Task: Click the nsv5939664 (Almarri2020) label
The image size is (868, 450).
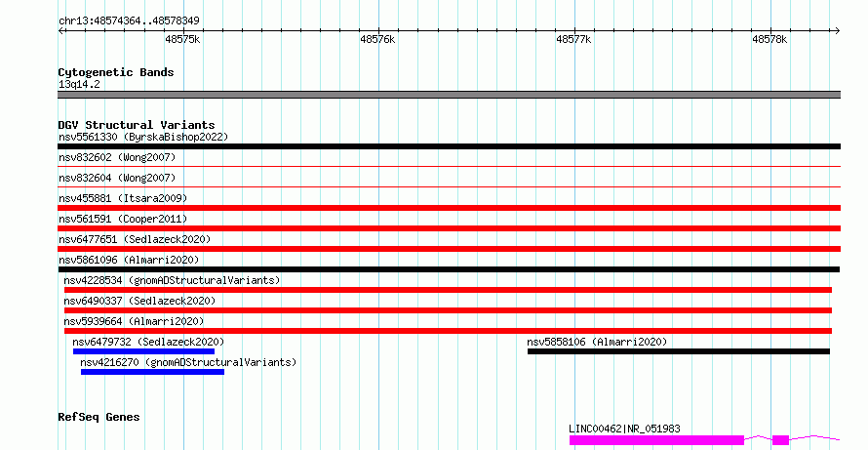Action: pos(134,321)
